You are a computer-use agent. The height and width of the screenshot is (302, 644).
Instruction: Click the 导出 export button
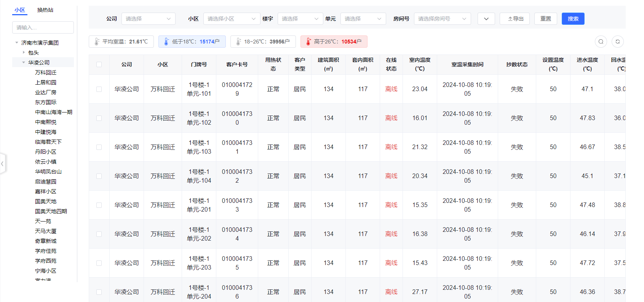point(515,19)
